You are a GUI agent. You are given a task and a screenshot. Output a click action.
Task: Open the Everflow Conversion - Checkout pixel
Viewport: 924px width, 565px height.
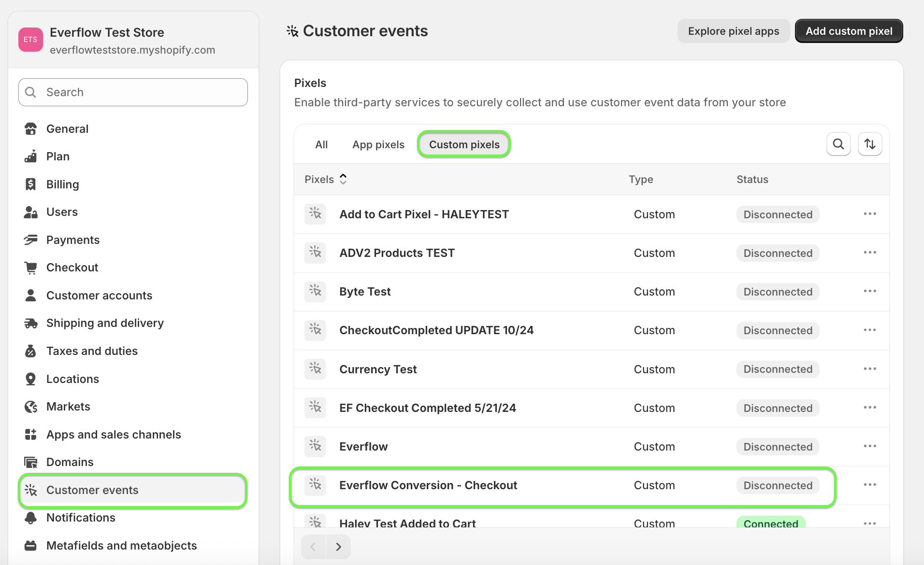[428, 485]
